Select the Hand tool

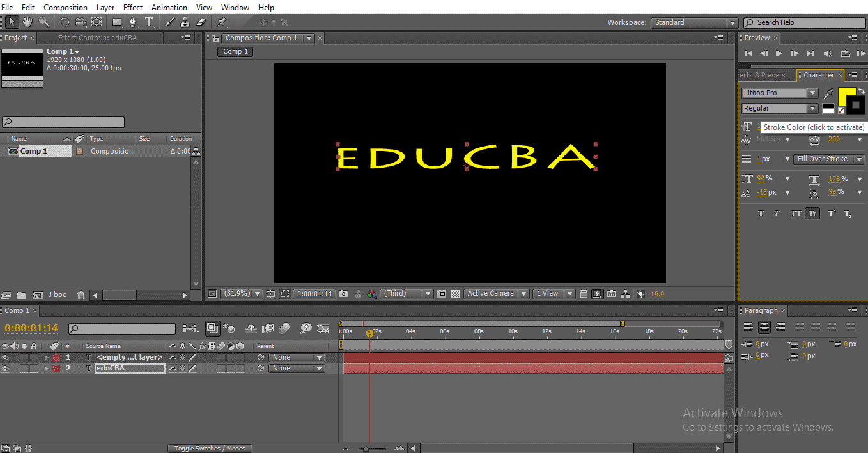[27, 22]
